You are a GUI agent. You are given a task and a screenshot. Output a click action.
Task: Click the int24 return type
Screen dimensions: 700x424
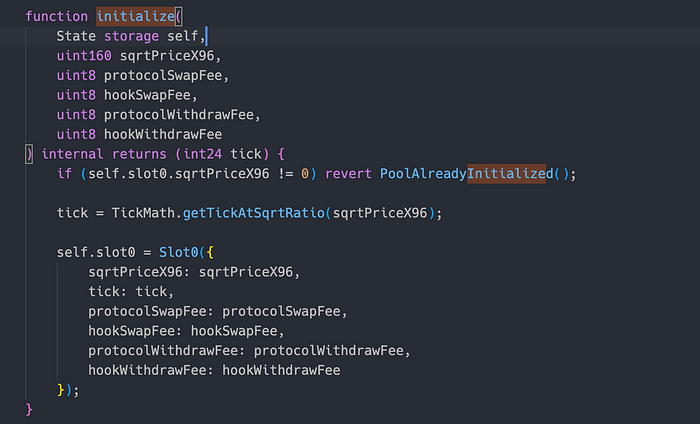(x=202, y=154)
